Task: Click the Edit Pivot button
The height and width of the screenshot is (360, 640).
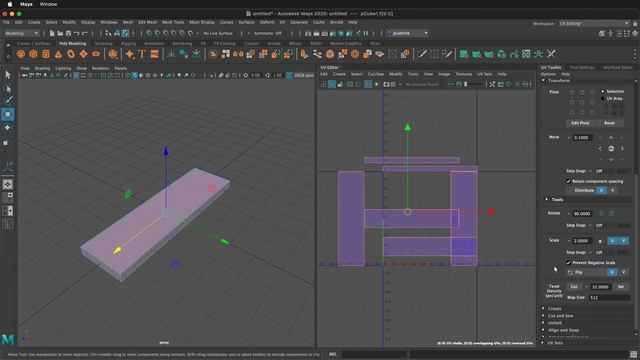Action: pos(580,123)
